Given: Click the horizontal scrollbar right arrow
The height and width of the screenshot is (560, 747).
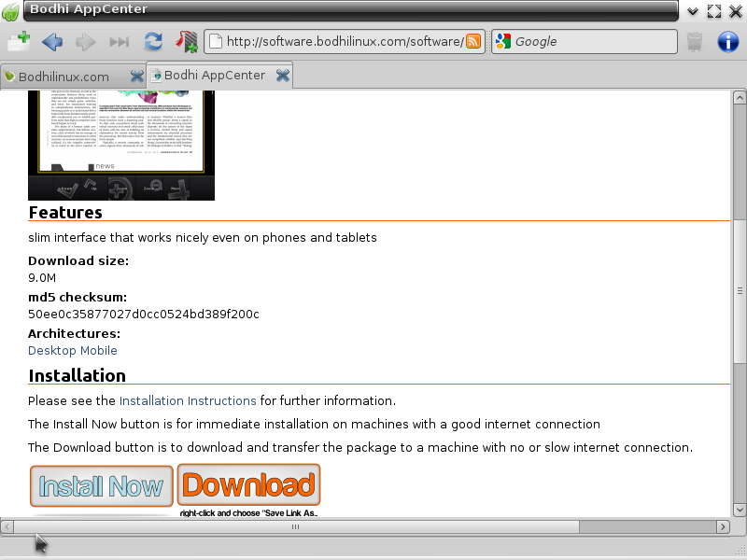Looking at the screenshot, I should click(x=723, y=526).
